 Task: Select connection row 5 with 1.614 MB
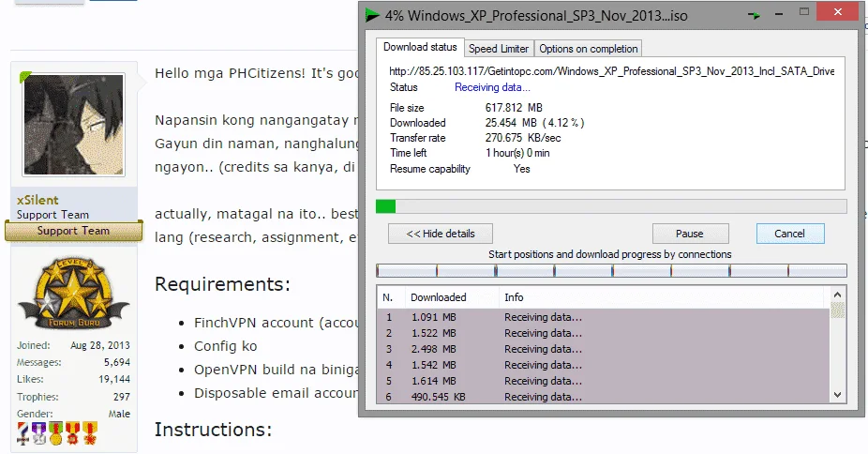pos(604,382)
